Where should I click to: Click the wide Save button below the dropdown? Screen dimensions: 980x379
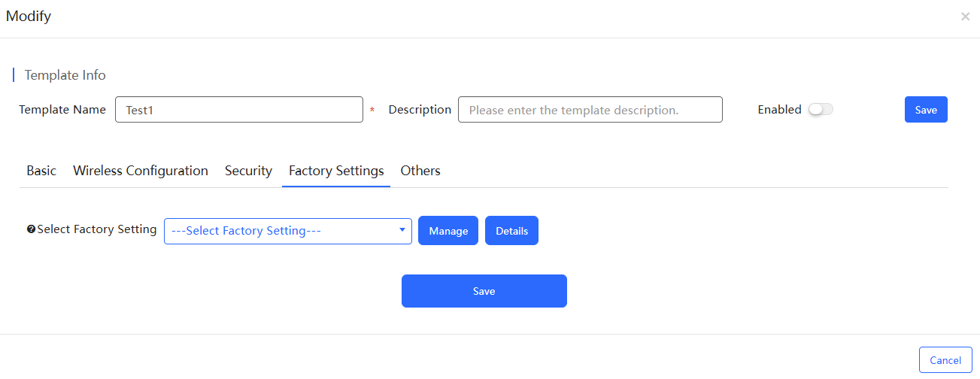(x=484, y=291)
